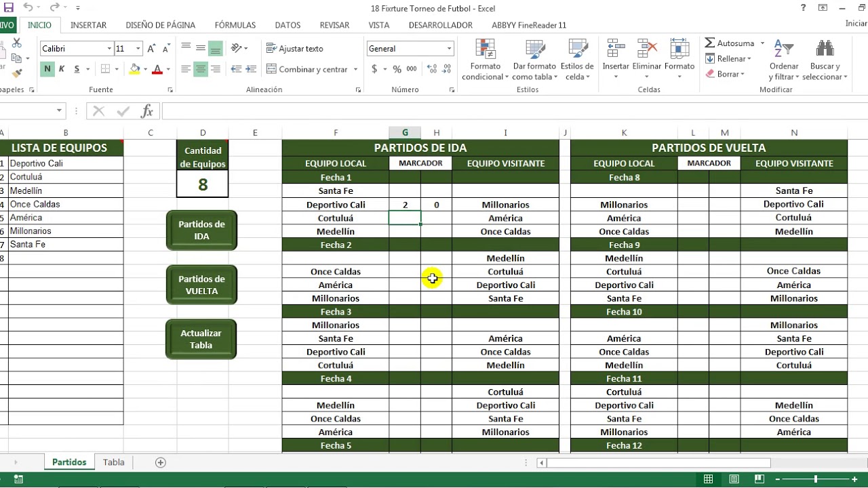Open Dar formato como tabla gallery
868x488 pixels.
pyautogui.click(x=534, y=60)
